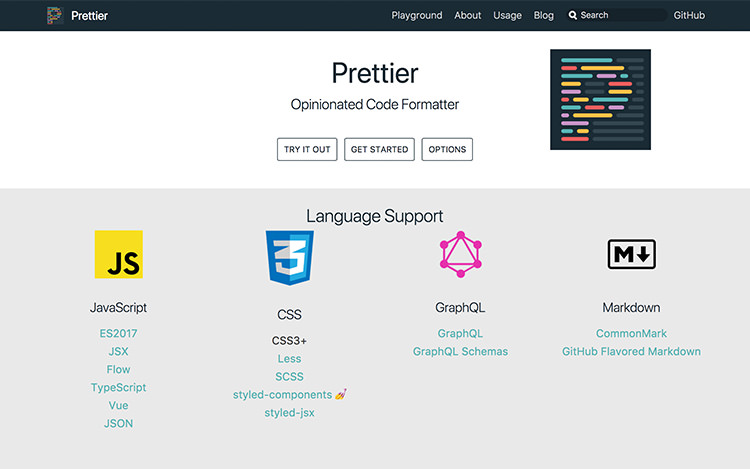750x469 pixels.
Task: Open the Blog nav link
Action: 543,15
